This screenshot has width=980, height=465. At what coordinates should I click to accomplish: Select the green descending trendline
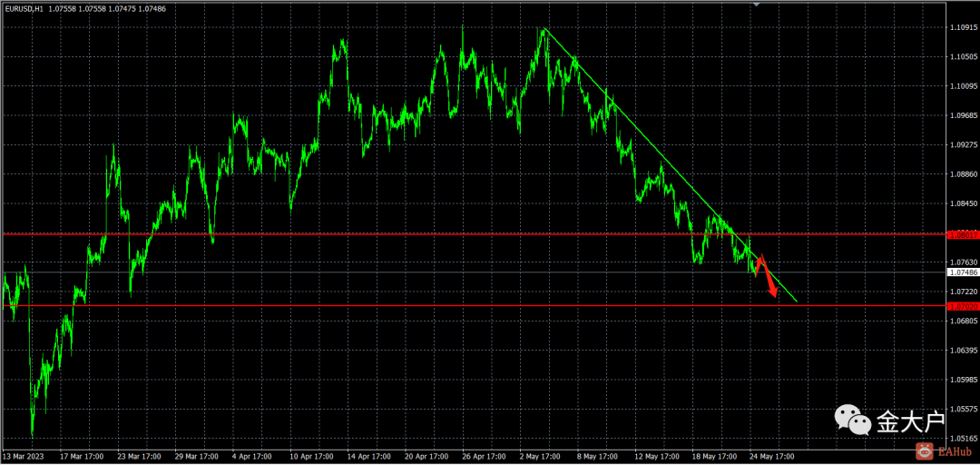pyautogui.click(x=670, y=164)
